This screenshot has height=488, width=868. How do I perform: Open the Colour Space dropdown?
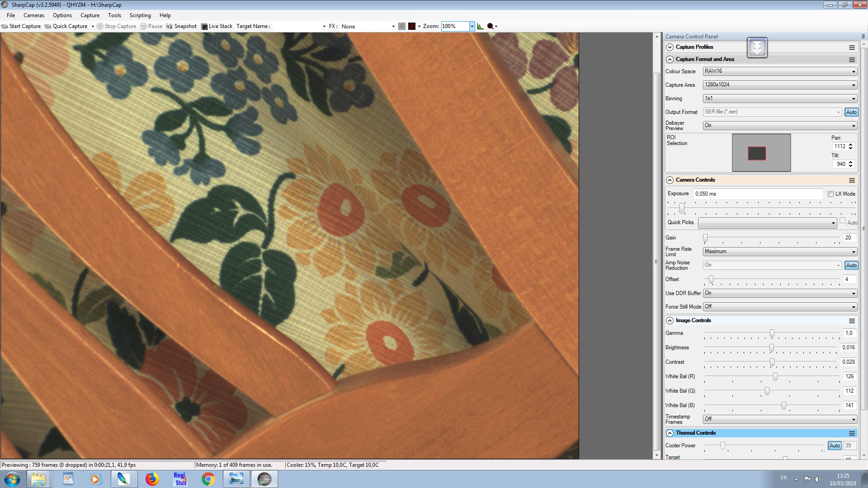780,71
